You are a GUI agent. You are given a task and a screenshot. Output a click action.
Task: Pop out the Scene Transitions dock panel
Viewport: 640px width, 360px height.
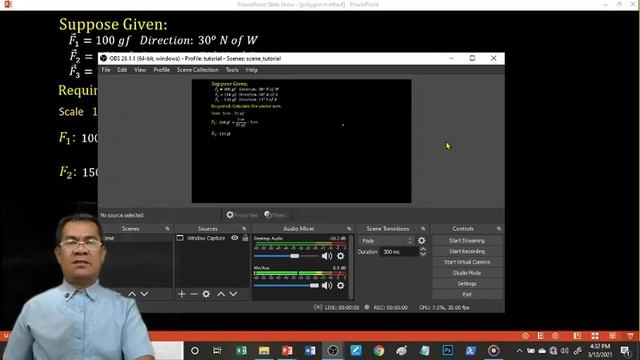[423, 229]
